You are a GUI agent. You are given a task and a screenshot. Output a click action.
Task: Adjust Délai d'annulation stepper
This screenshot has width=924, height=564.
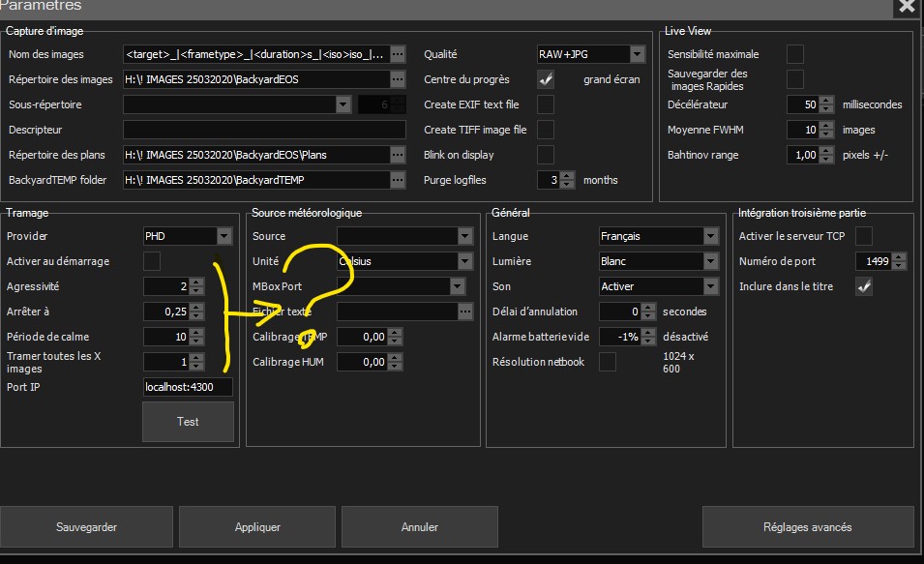[648, 312]
